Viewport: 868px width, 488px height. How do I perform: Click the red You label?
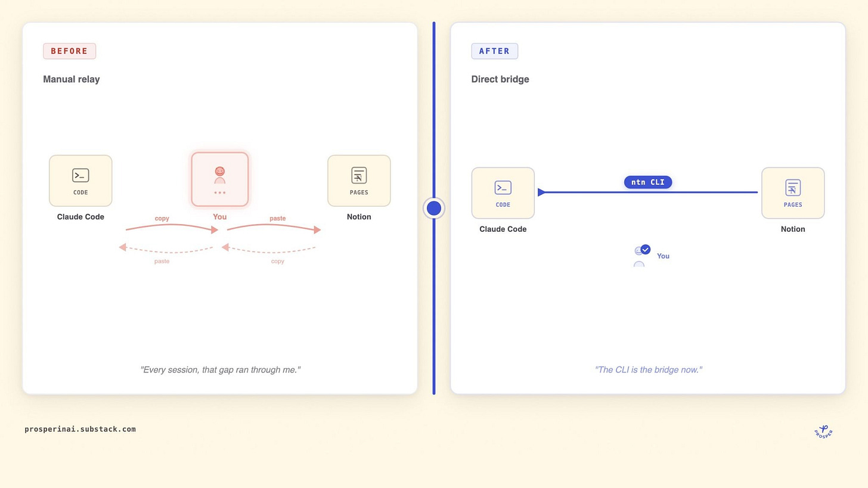coord(220,217)
